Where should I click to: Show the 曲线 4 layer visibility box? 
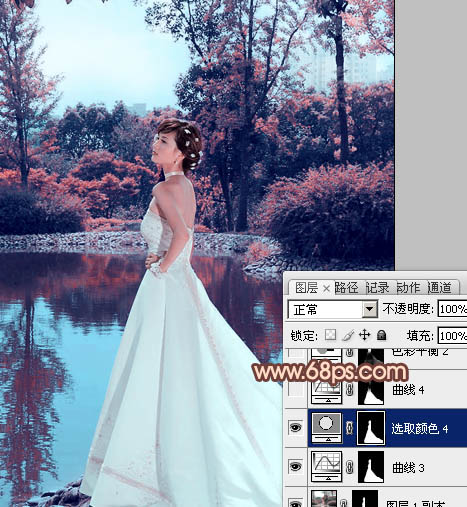(296, 389)
